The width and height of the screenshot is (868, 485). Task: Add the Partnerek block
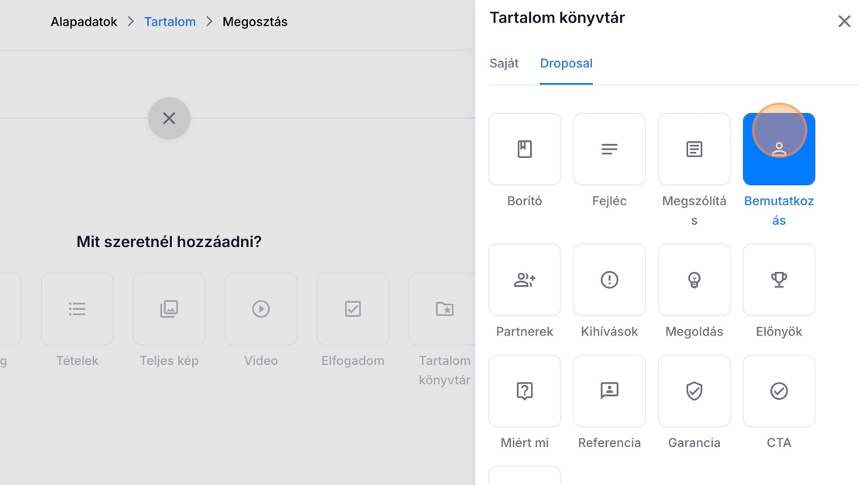click(525, 280)
